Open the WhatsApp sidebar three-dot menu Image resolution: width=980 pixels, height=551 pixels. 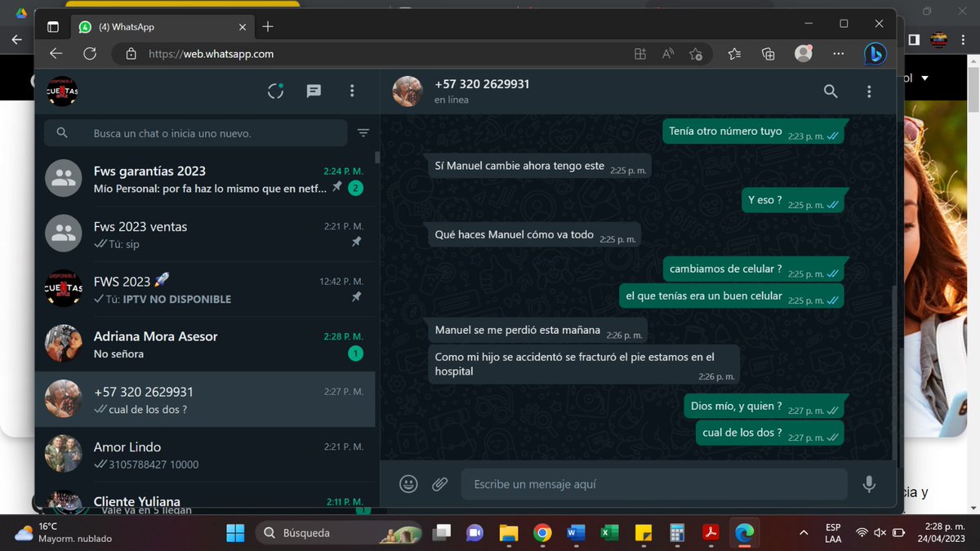tap(352, 91)
